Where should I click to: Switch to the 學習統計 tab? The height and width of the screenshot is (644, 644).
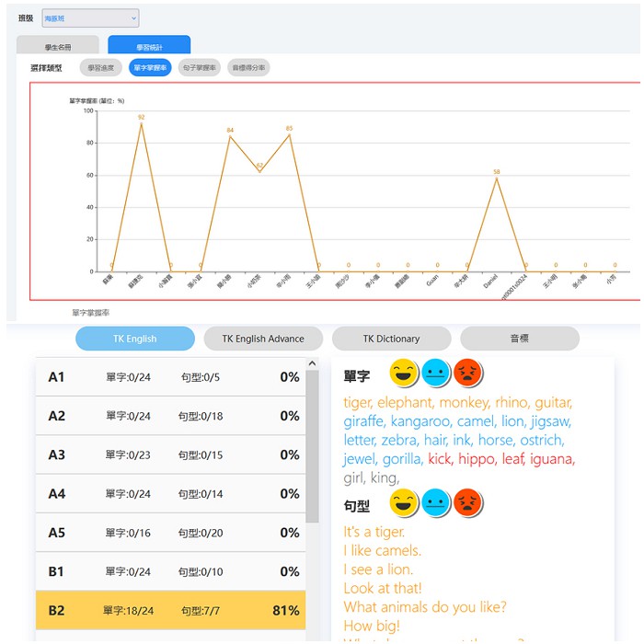tap(149, 45)
